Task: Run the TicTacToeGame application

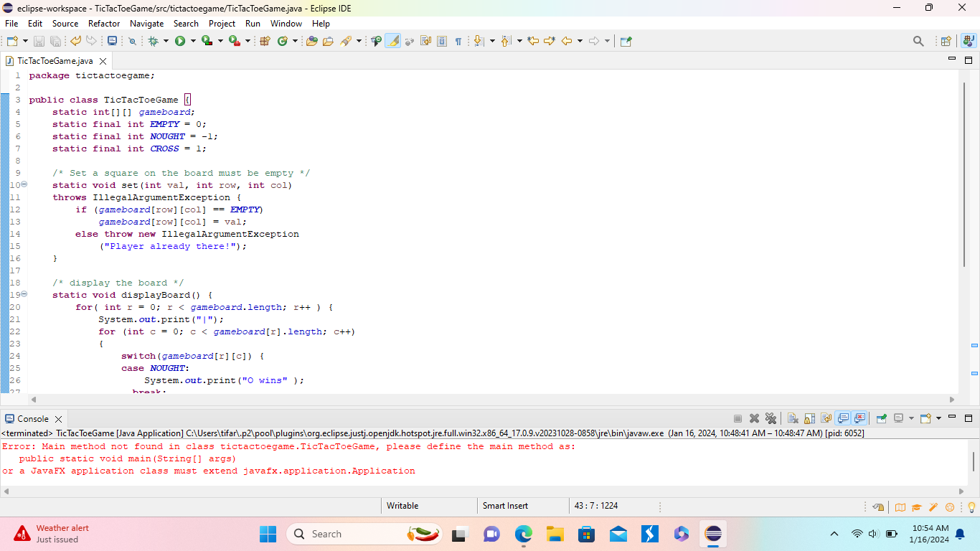Action: tap(180, 41)
